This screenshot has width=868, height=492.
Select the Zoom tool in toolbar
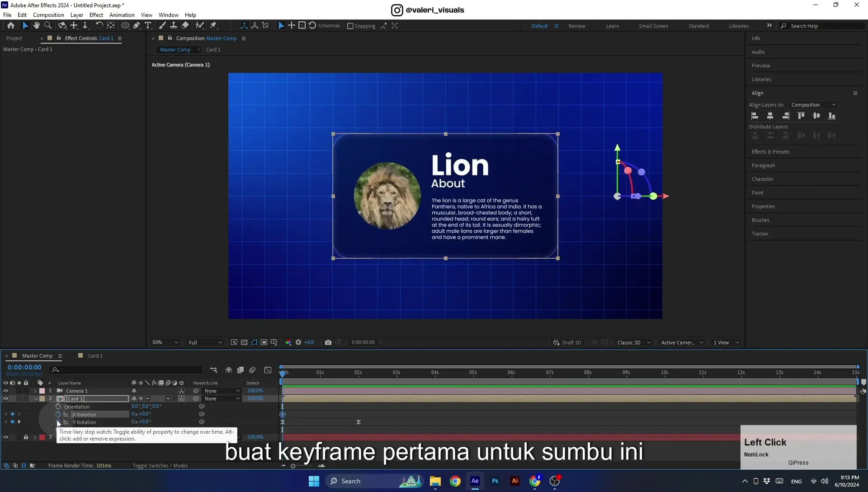coord(48,26)
